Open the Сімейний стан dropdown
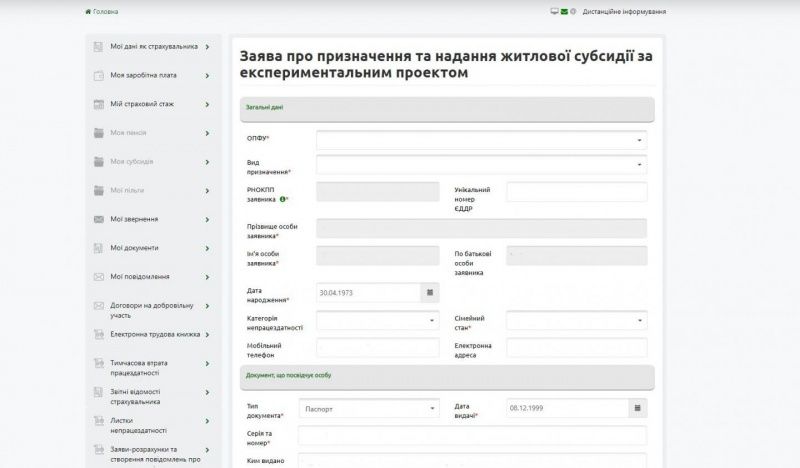 576,321
